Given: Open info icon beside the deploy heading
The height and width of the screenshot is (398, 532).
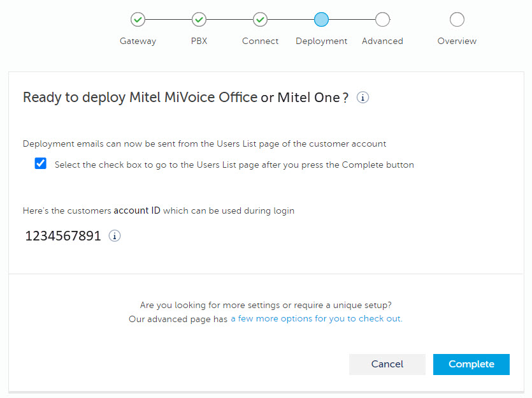Looking at the screenshot, I should tap(363, 98).
